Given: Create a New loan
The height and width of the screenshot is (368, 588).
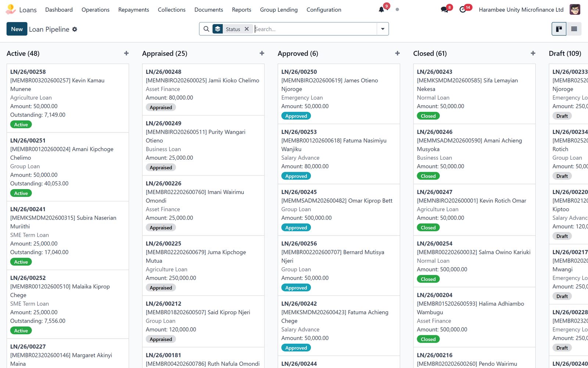Looking at the screenshot, I should [17, 29].
